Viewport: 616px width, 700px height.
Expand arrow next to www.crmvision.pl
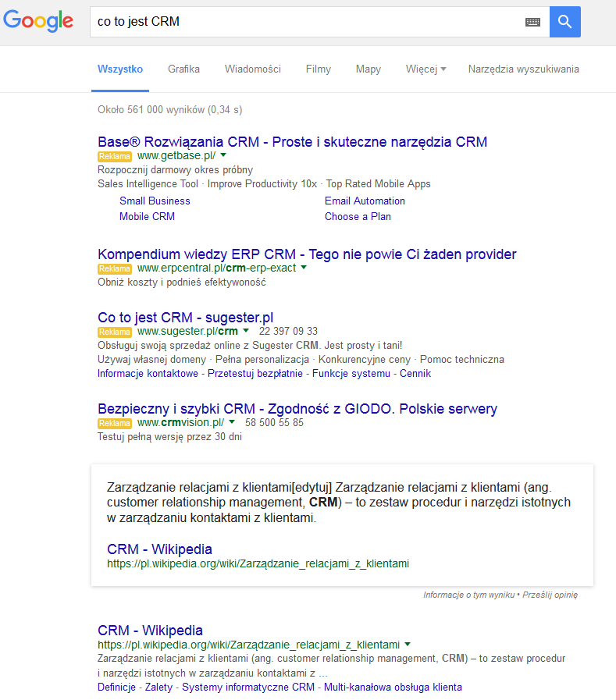(x=232, y=422)
